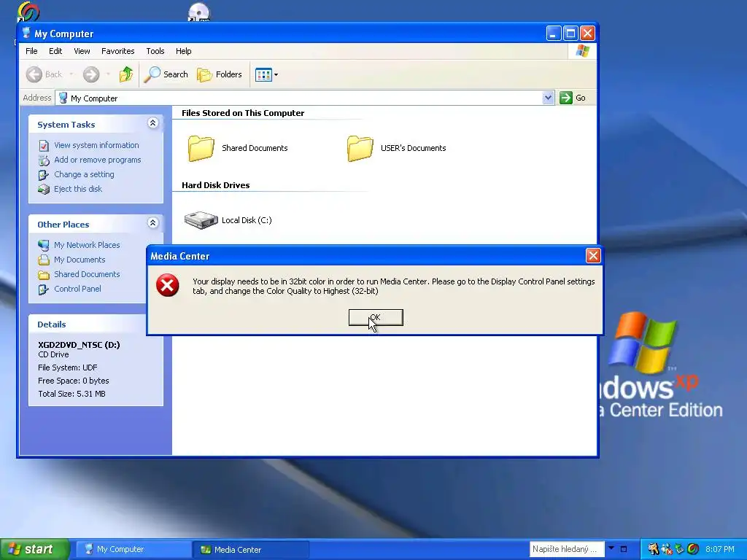
Task: Click the taskbar search box
Action: pos(566,549)
